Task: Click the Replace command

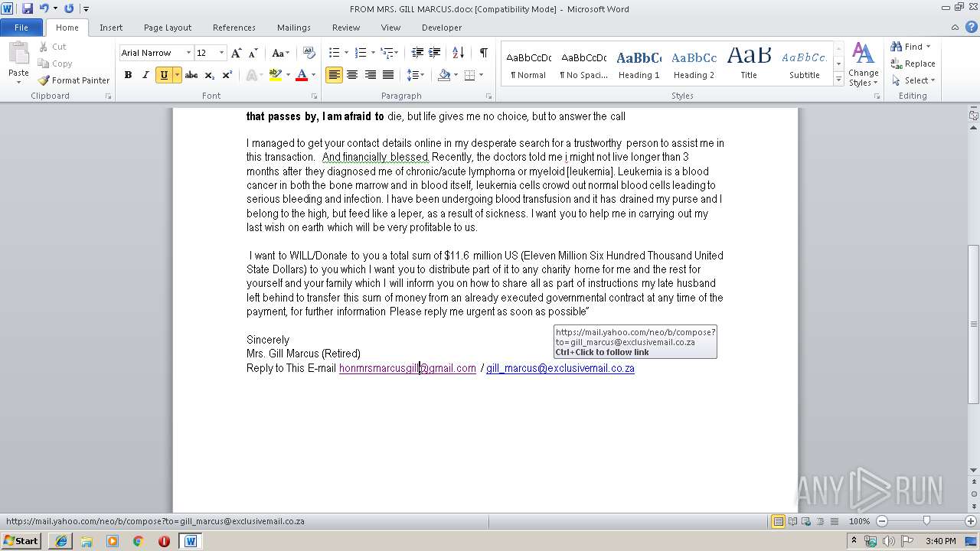Action: click(x=913, y=64)
